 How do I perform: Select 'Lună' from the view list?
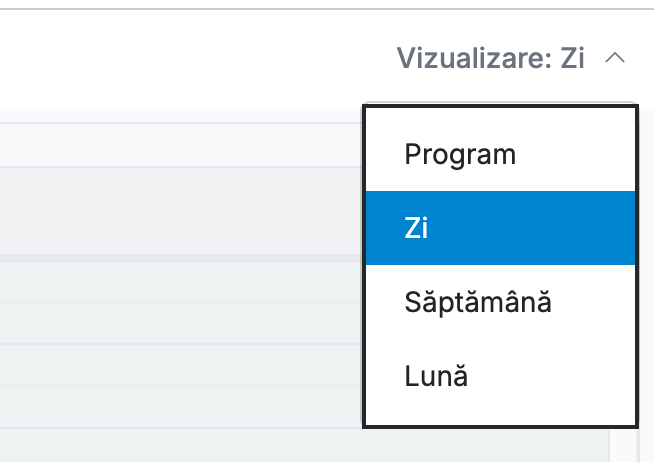pos(501,376)
